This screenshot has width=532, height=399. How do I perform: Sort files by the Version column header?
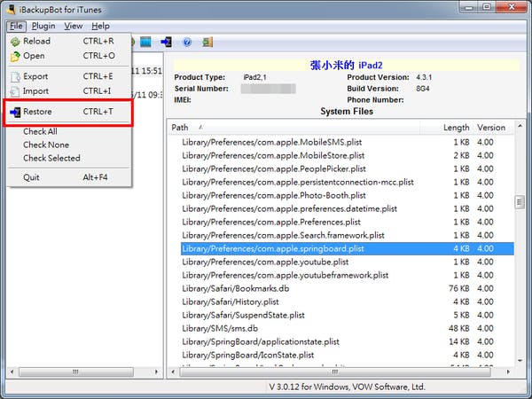493,128
